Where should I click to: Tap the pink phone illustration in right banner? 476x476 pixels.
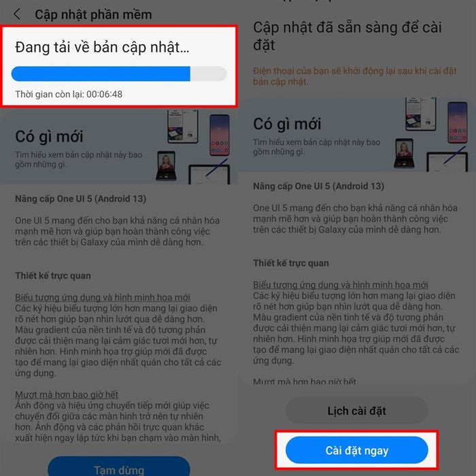(x=457, y=122)
